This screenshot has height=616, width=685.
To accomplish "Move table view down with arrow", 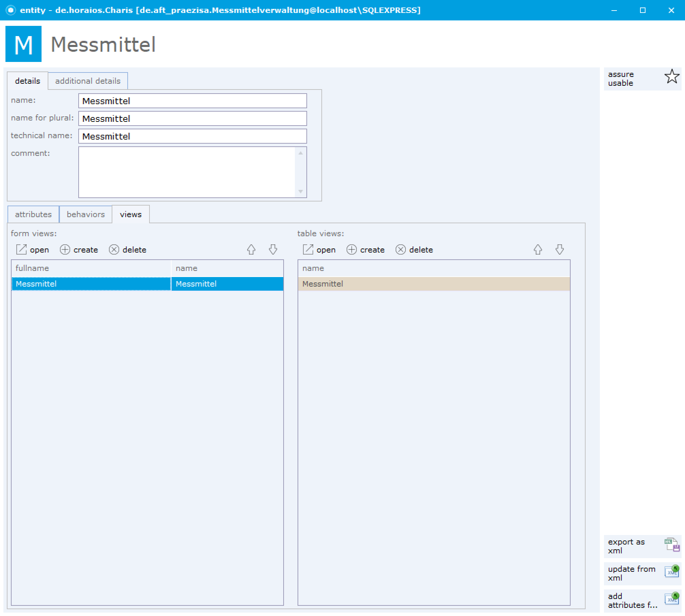I will pos(560,249).
